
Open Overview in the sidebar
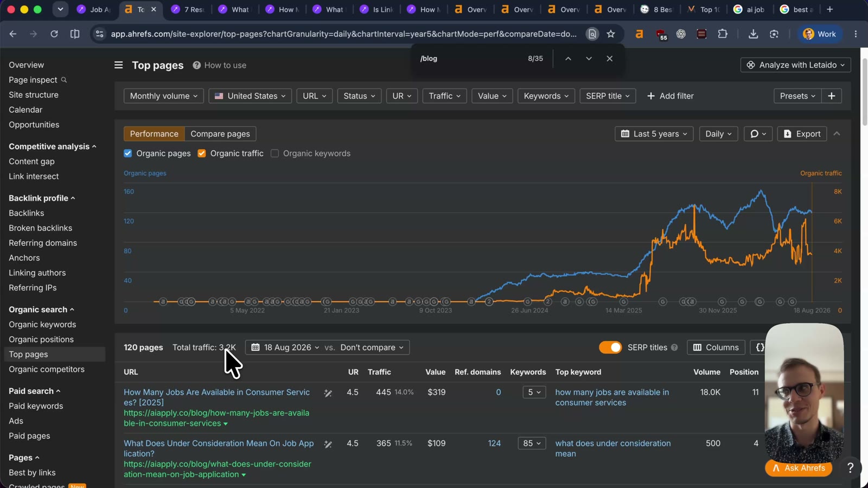[27, 65]
